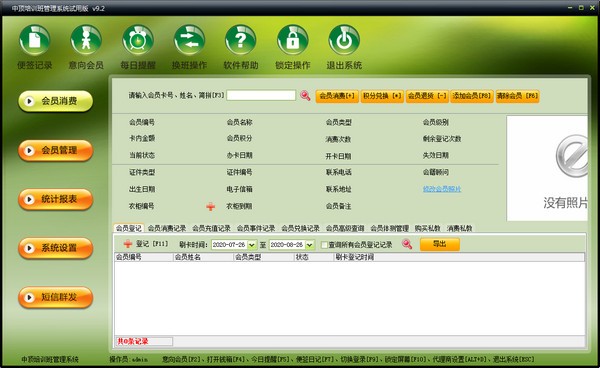Click the 状态 column header

314,257
